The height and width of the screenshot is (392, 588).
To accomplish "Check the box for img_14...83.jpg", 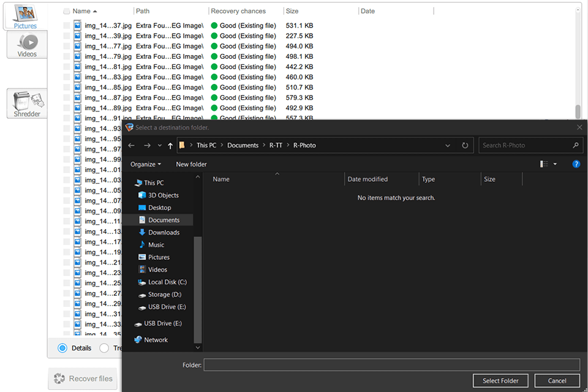I will [66, 77].
